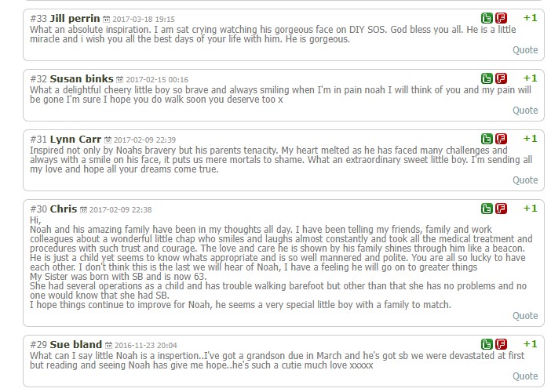Screen dimensions: 551x392
Task: Downvote Susan binks' comment #32
Action: [x=501, y=78]
